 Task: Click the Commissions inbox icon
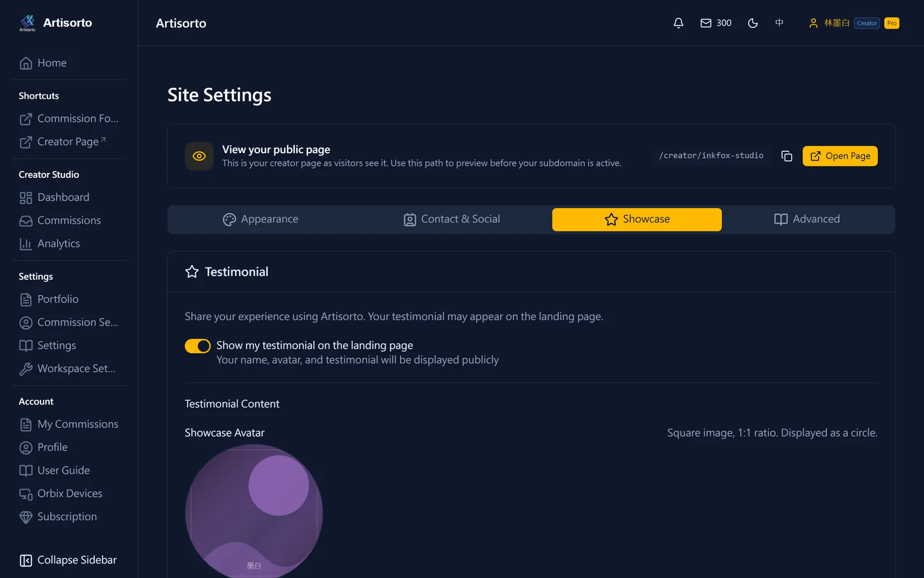pyautogui.click(x=26, y=221)
